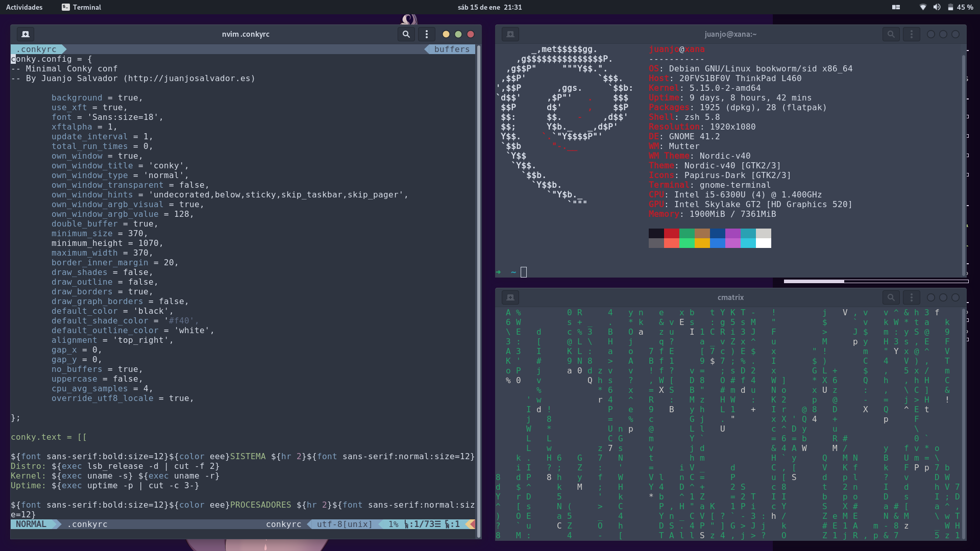Screen dimensions: 980x551
Task: Click the dark red swatch in neofetch palette
Action: tap(672, 233)
